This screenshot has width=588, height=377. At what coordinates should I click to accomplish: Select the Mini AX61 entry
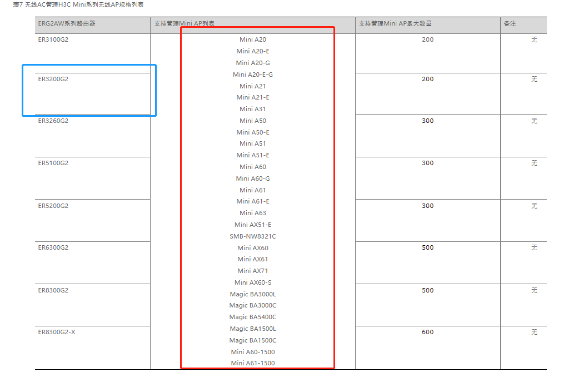[253, 259]
